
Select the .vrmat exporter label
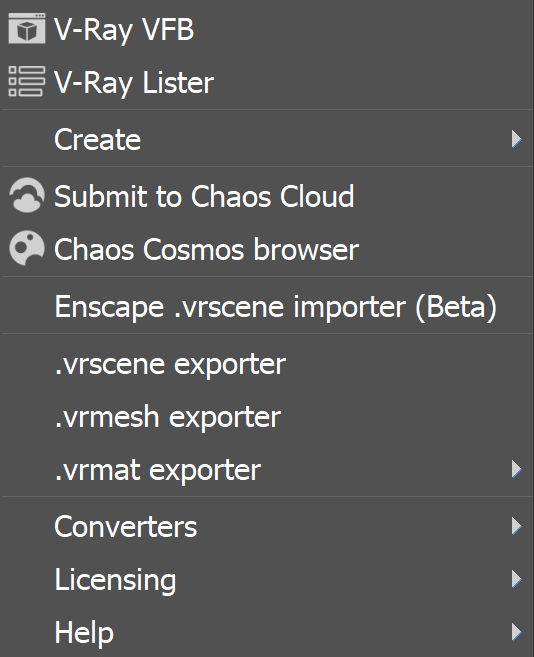pos(158,471)
